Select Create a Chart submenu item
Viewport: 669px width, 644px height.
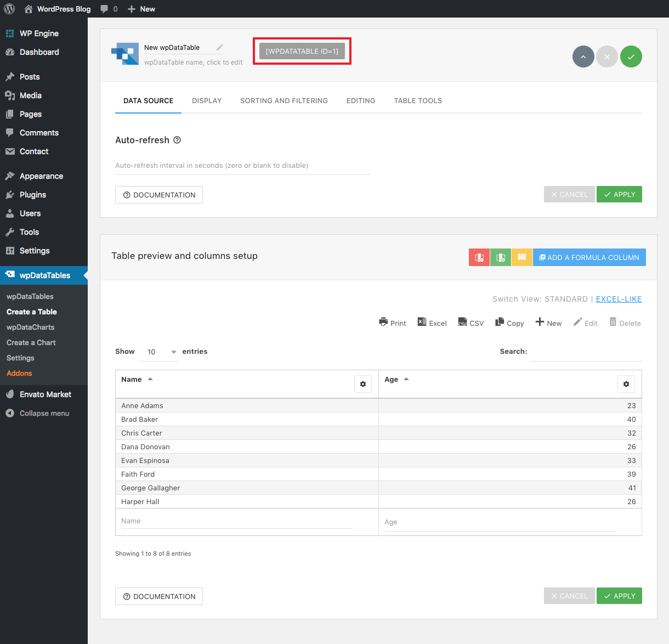[31, 342]
